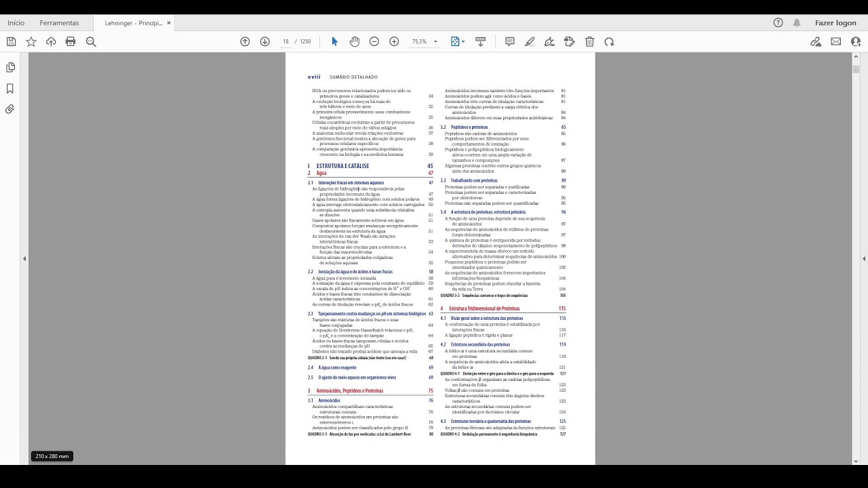
Task: Invite people with add-person icon
Action: click(856, 41)
